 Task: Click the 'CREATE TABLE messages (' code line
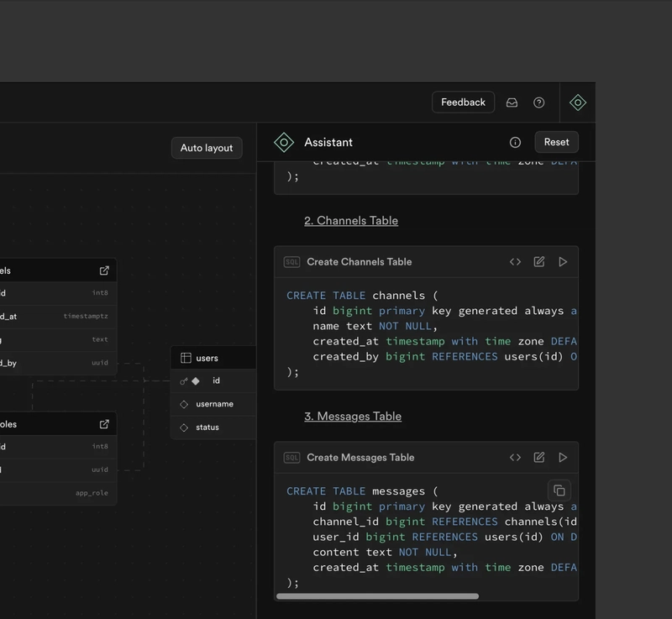(362, 491)
